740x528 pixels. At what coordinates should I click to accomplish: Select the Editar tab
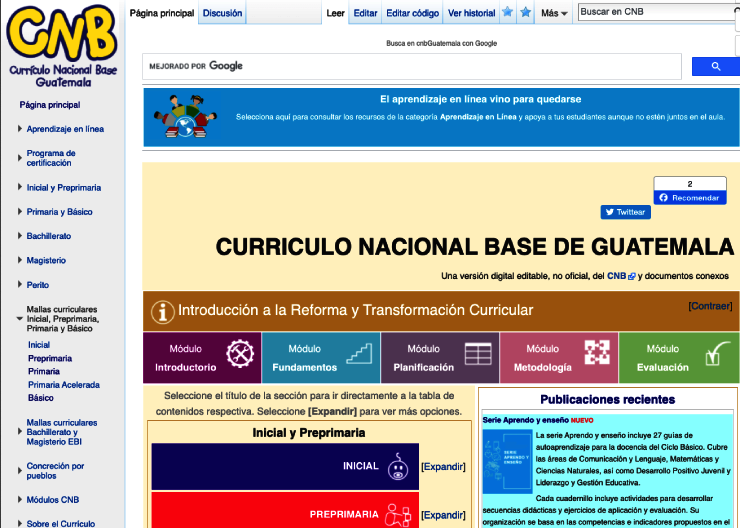(365, 13)
